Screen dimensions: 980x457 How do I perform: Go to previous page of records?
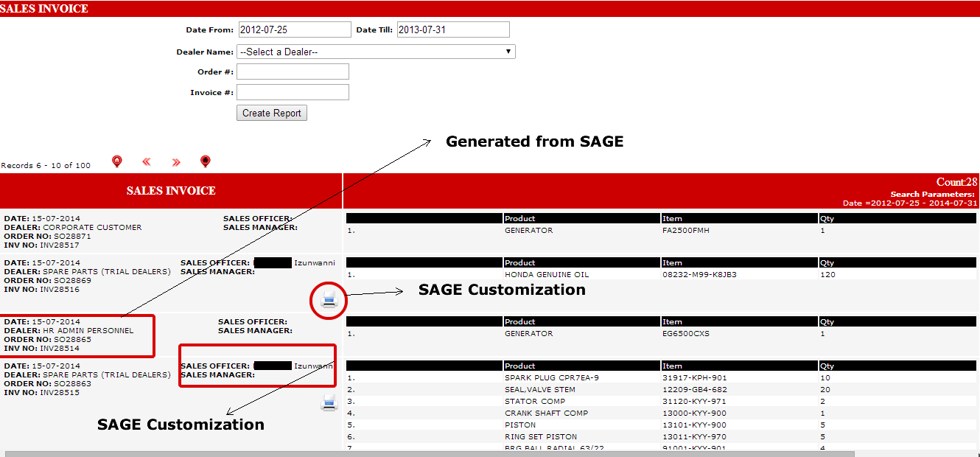tap(146, 162)
